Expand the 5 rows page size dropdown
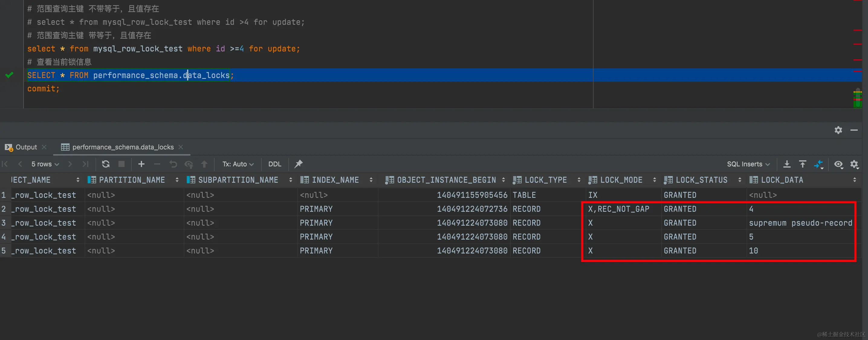This screenshot has height=340, width=868. [x=45, y=164]
